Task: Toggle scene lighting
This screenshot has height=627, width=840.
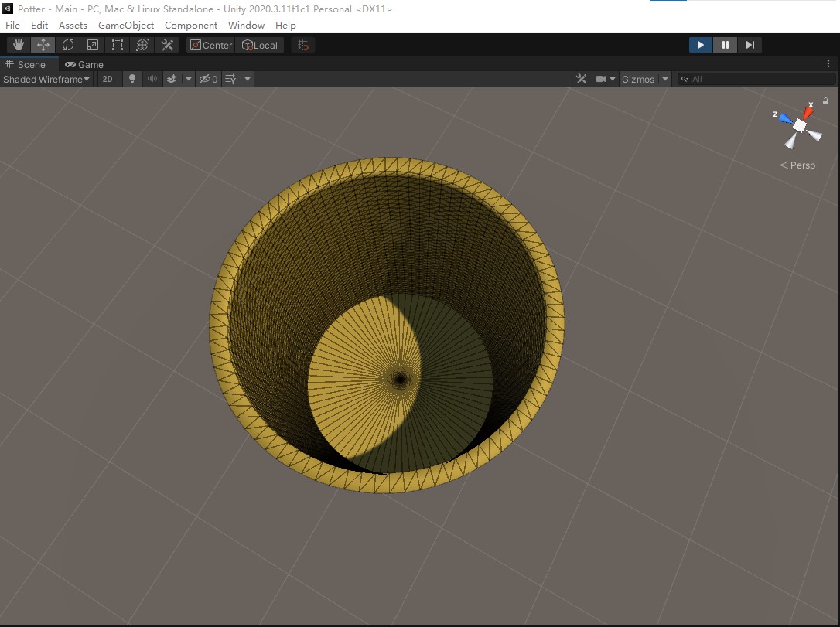Action: coord(131,80)
